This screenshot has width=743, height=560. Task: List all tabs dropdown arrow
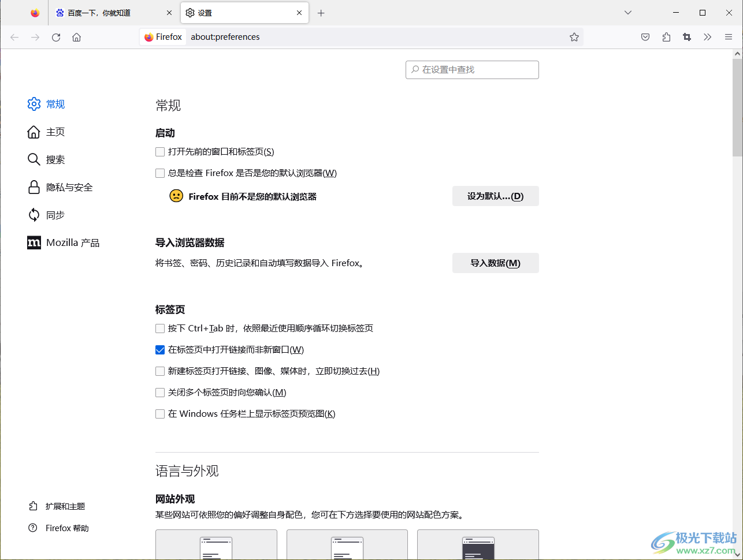[628, 13]
